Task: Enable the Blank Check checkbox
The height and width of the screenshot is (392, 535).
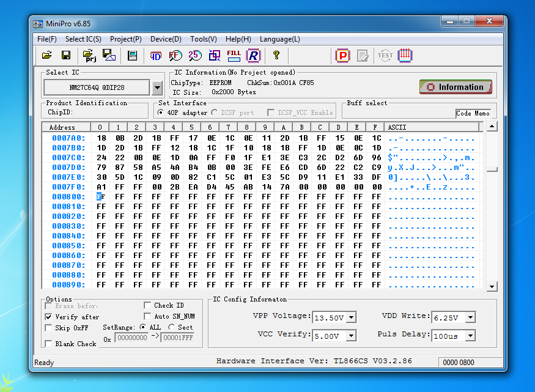Action: [49, 344]
